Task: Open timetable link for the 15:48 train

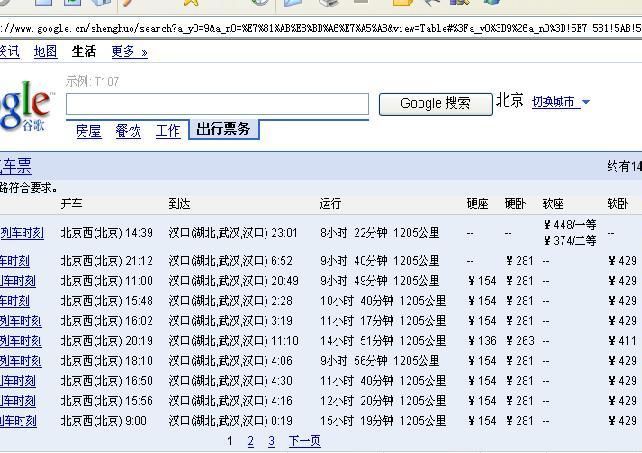Action: [x=15, y=301]
